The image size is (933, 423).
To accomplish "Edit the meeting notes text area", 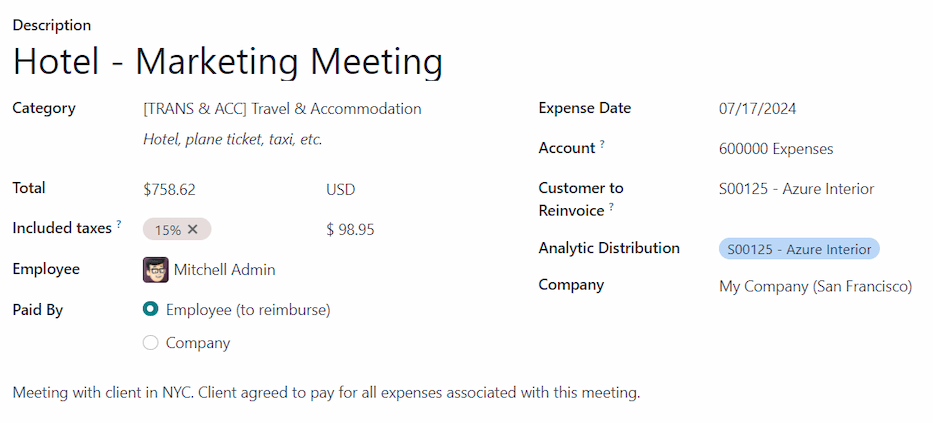I will click(326, 393).
